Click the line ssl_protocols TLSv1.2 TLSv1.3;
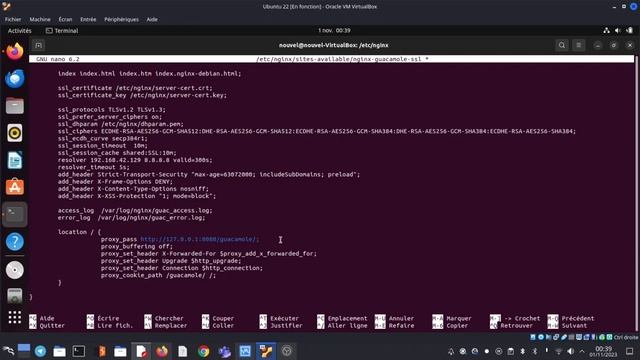Viewport: 640px width, 360px height. 111,110
